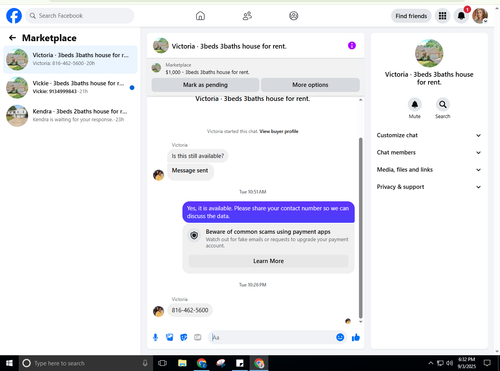The width and height of the screenshot is (500, 371).
Task: Click the Facebook logo icon
Action: point(14,16)
